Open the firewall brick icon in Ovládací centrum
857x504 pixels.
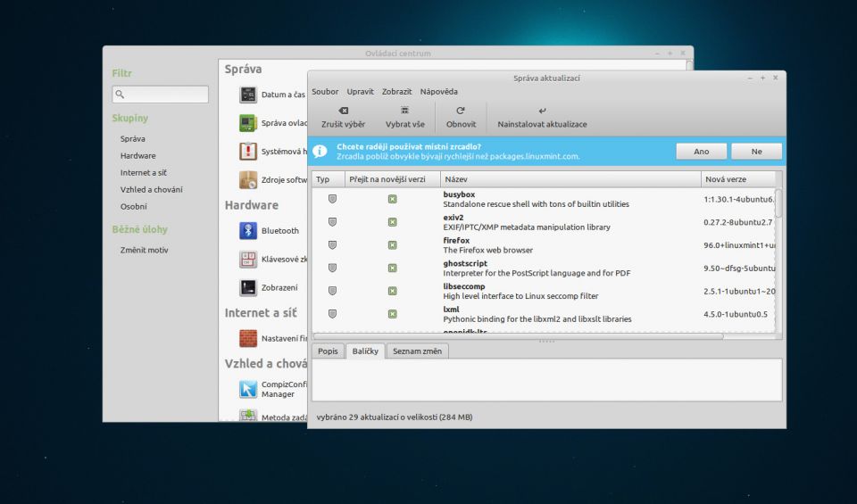(248, 338)
